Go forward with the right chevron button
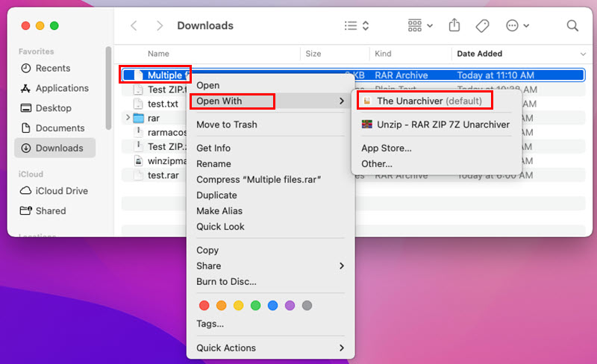This screenshot has width=597, height=364. click(x=160, y=26)
